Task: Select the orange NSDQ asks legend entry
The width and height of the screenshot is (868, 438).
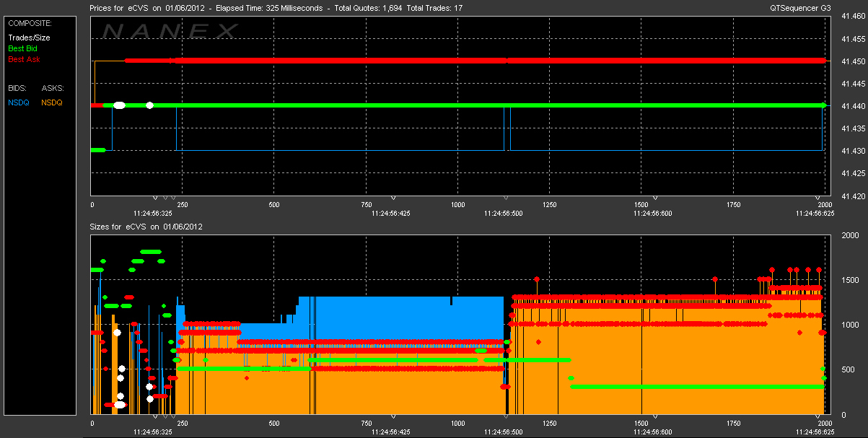Action: tap(52, 102)
